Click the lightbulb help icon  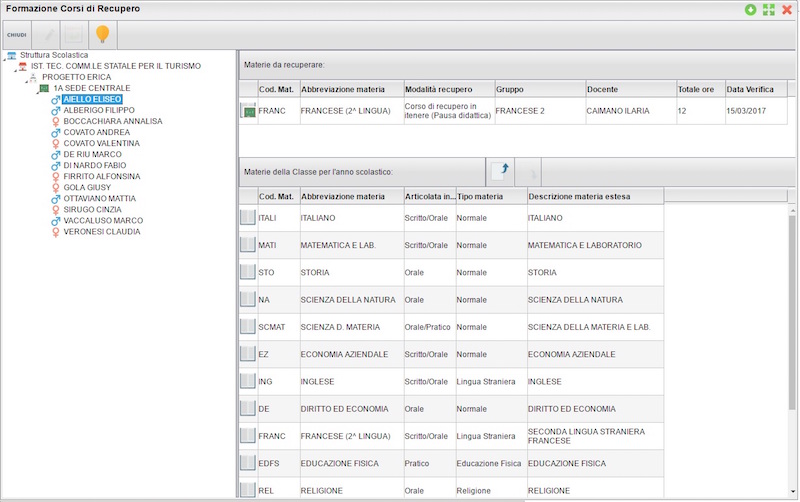(x=103, y=34)
